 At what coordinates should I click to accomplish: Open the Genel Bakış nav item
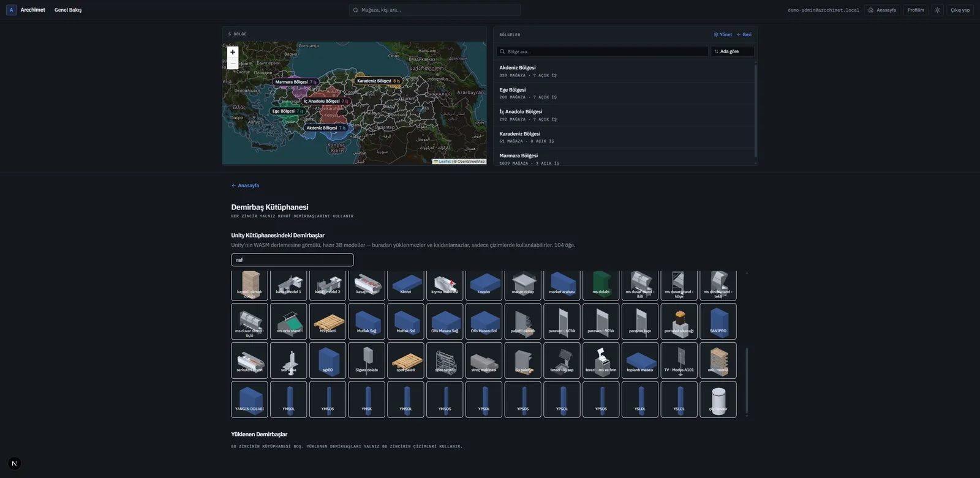point(68,10)
